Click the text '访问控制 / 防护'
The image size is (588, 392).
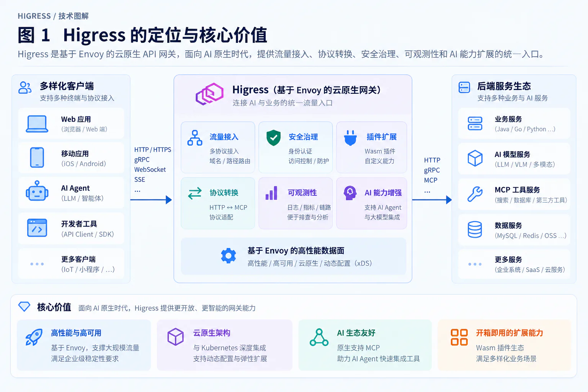(x=309, y=161)
